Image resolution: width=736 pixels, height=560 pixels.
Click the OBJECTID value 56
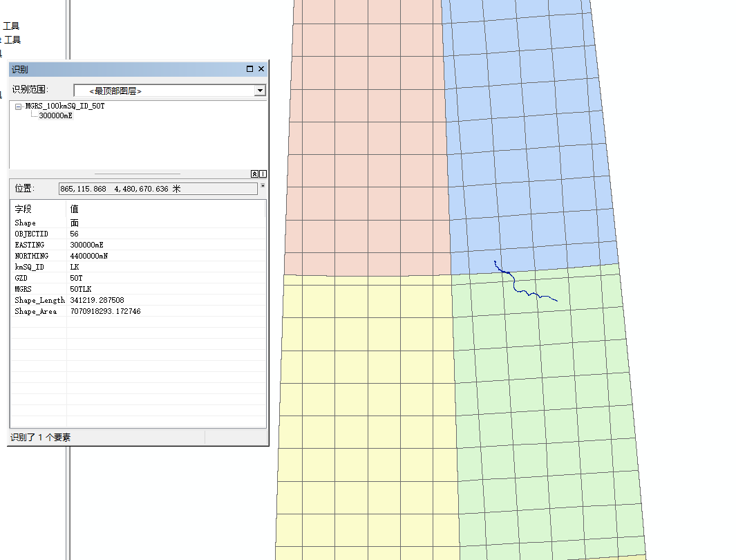(x=74, y=234)
